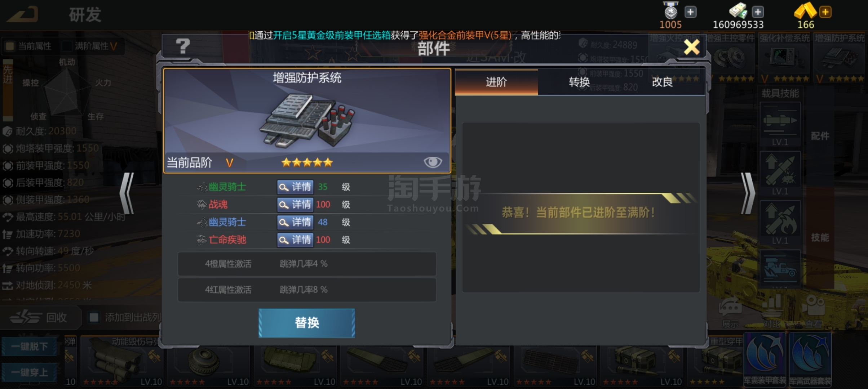Open 详情 for the green 幽灵骑士 attribute
This screenshot has width=868, height=389.
tap(295, 187)
